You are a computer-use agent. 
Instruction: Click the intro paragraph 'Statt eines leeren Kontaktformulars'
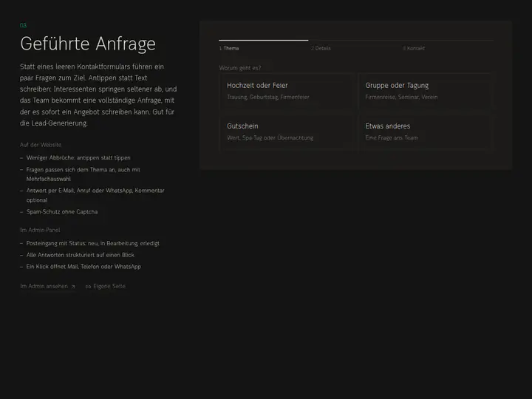coord(98,95)
